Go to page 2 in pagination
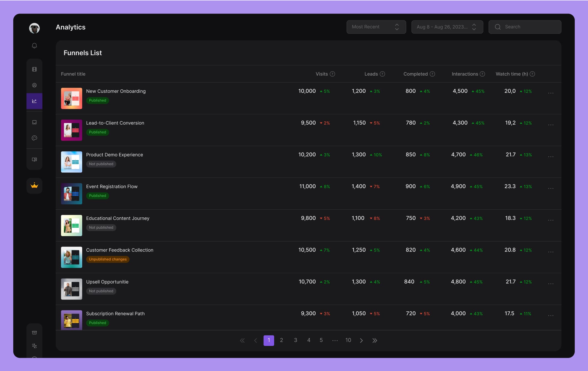Viewport: 588px width, 371px height. 281,340
